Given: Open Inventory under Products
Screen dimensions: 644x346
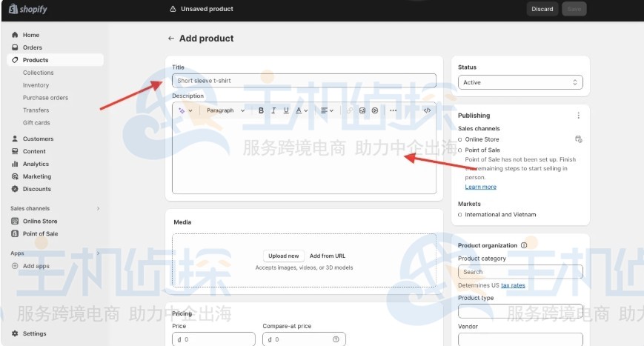Looking at the screenshot, I should [36, 85].
